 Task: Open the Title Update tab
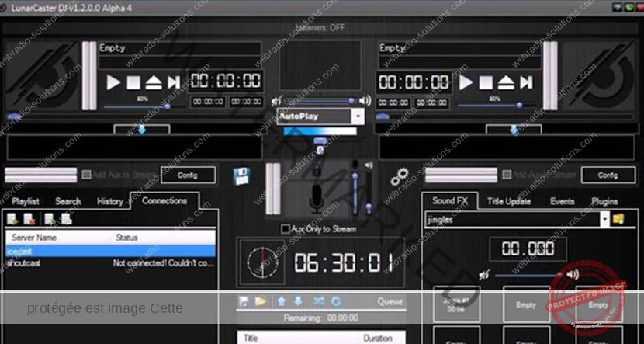[x=509, y=201]
